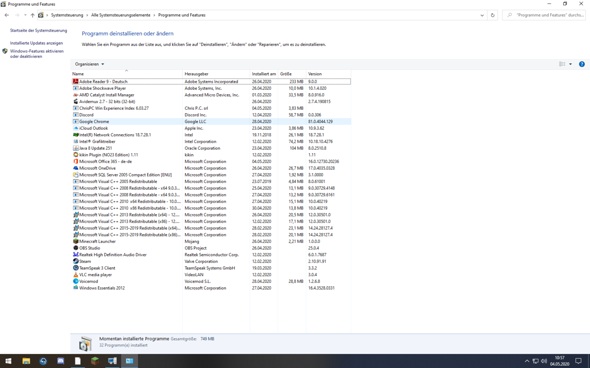Screen dimensions: 590x368
Task: Click the view layout button in toolbar
Action: [x=562, y=64]
